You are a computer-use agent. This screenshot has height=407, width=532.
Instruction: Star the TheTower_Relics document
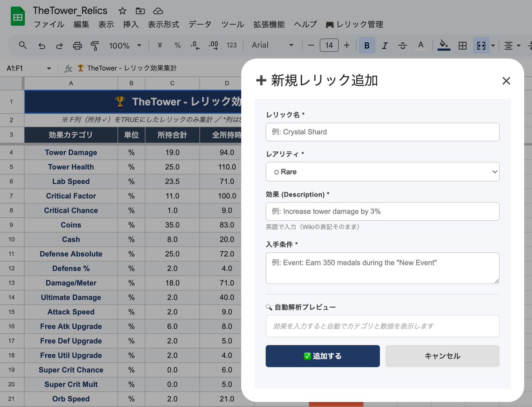click(123, 11)
